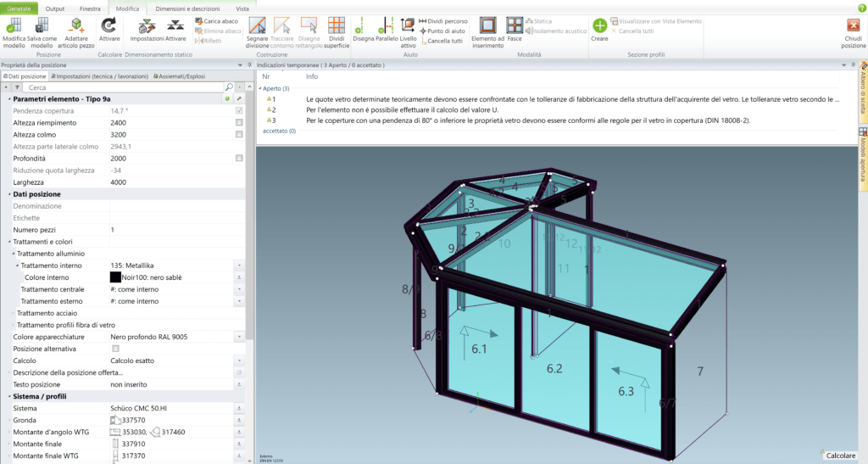868x464 pixels.
Task: Open Trattamento centrale dropdown
Action: [239, 289]
